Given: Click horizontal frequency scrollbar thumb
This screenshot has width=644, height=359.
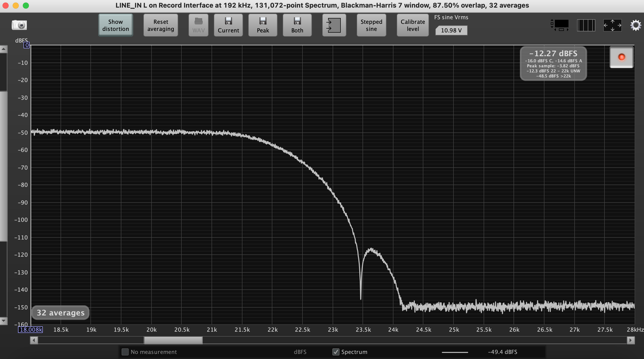Looking at the screenshot, I should pos(173,340).
